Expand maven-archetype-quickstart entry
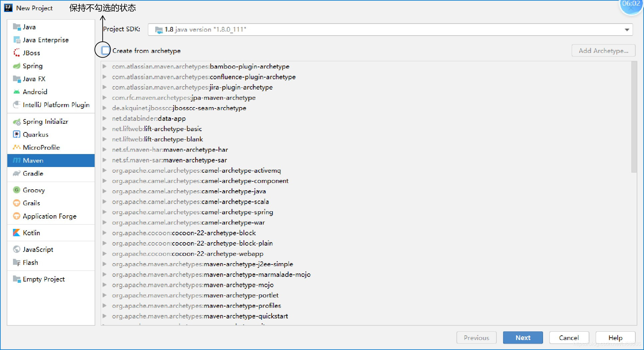The image size is (644, 350). [x=105, y=316]
